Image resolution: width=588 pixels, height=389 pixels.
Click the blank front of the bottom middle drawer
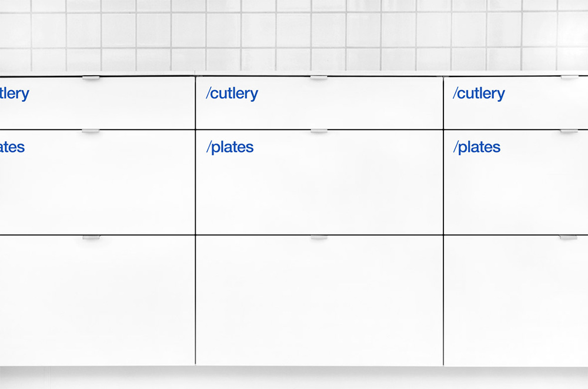319,300
